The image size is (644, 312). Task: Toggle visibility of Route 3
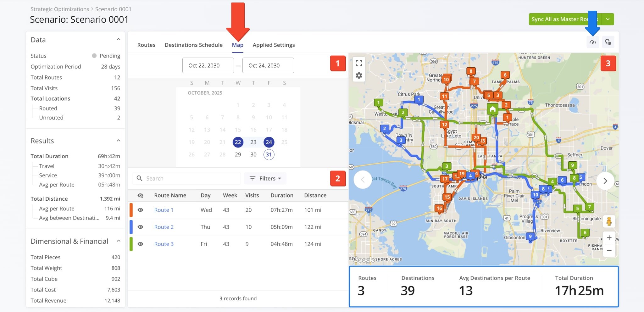[141, 244]
